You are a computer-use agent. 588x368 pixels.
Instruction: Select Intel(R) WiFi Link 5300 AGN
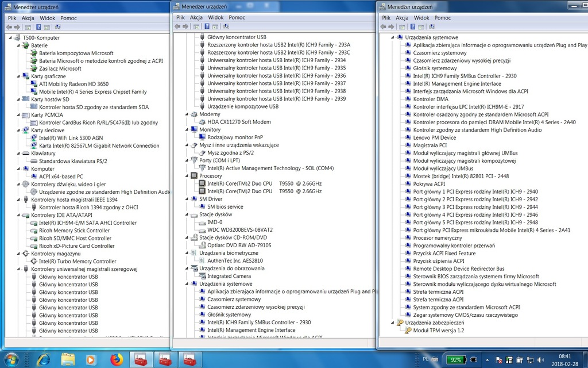[71, 138]
